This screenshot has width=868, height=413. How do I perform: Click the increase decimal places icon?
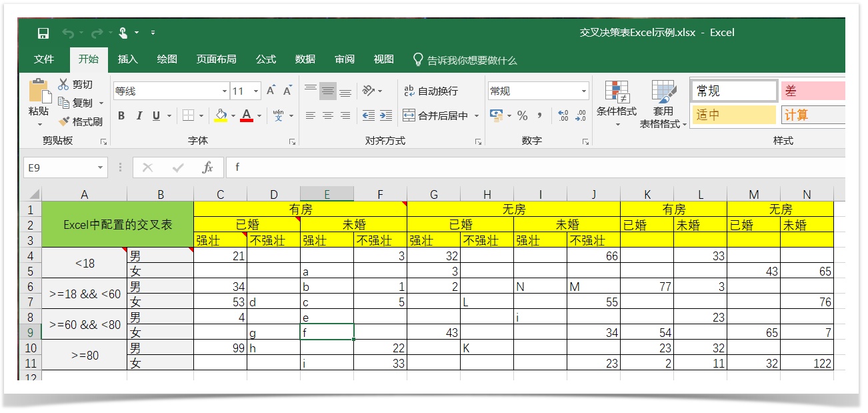pyautogui.click(x=563, y=116)
